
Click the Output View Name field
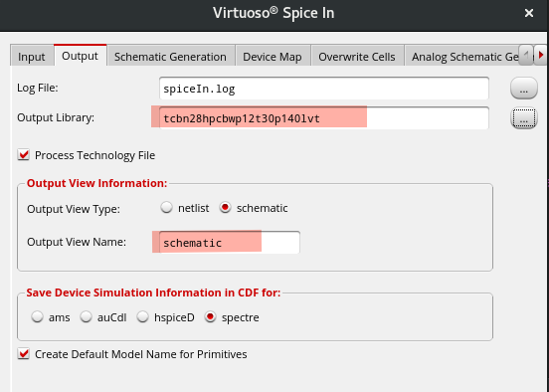[x=230, y=243]
